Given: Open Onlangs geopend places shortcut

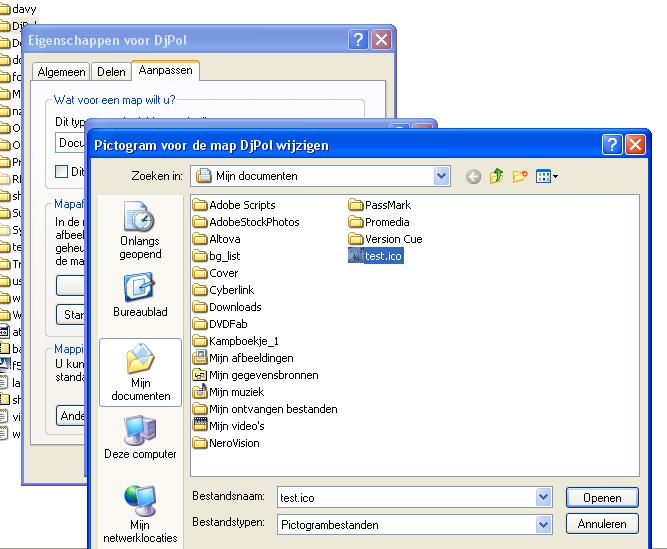Looking at the screenshot, I should coord(140,230).
